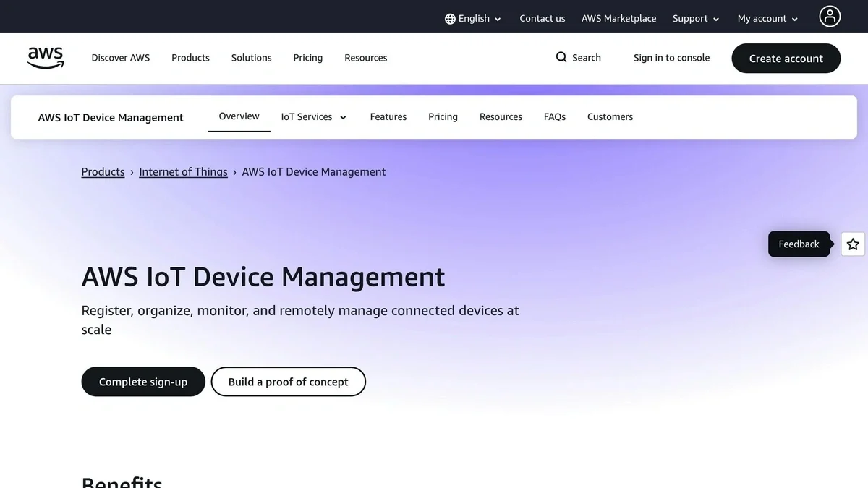Image resolution: width=868 pixels, height=488 pixels.
Task: Open AWS Marketplace
Action: point(618,18)
